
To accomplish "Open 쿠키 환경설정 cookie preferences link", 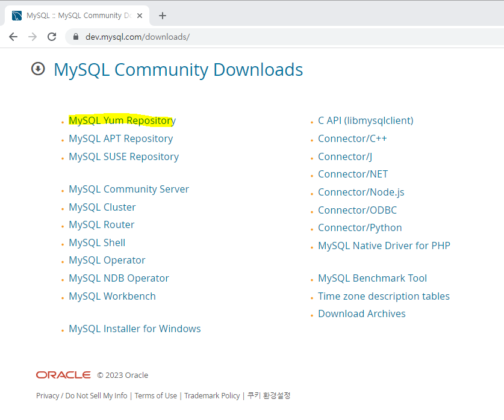I will (269, 395).
